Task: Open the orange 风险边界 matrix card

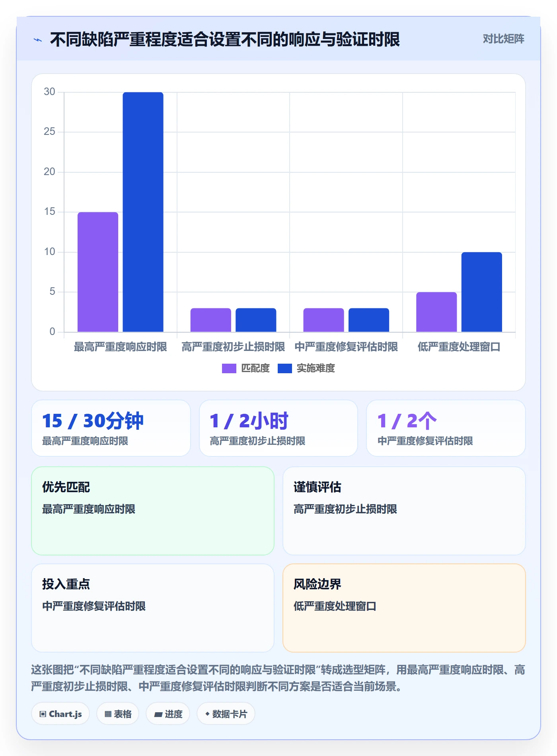Action: (x=404, y=608)
